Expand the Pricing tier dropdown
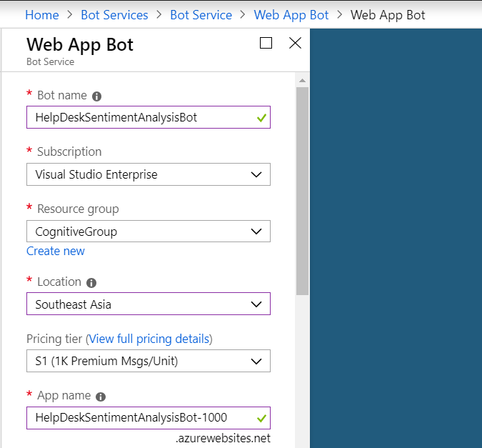This screenshot has height=448, width=482. tap(149, 361)
